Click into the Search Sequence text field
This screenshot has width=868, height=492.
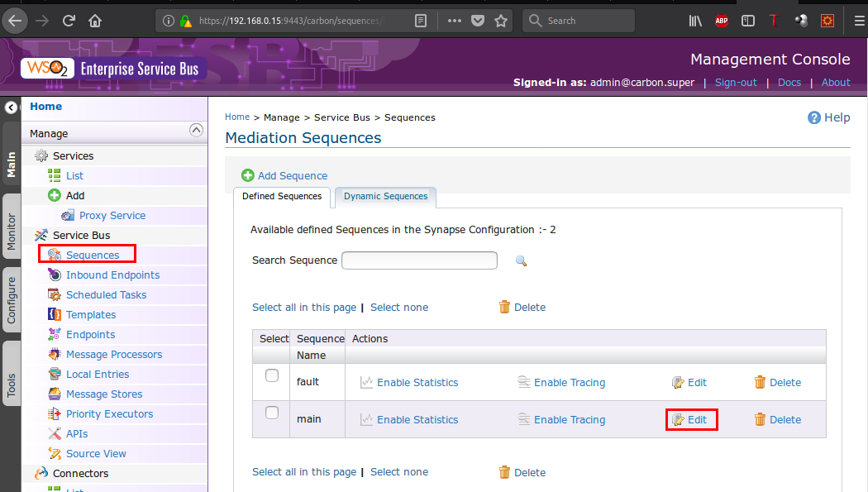click(419, 260)
